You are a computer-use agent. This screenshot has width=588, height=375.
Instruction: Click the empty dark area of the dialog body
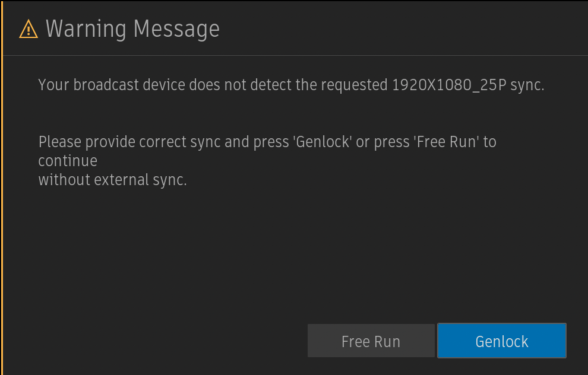294,255
